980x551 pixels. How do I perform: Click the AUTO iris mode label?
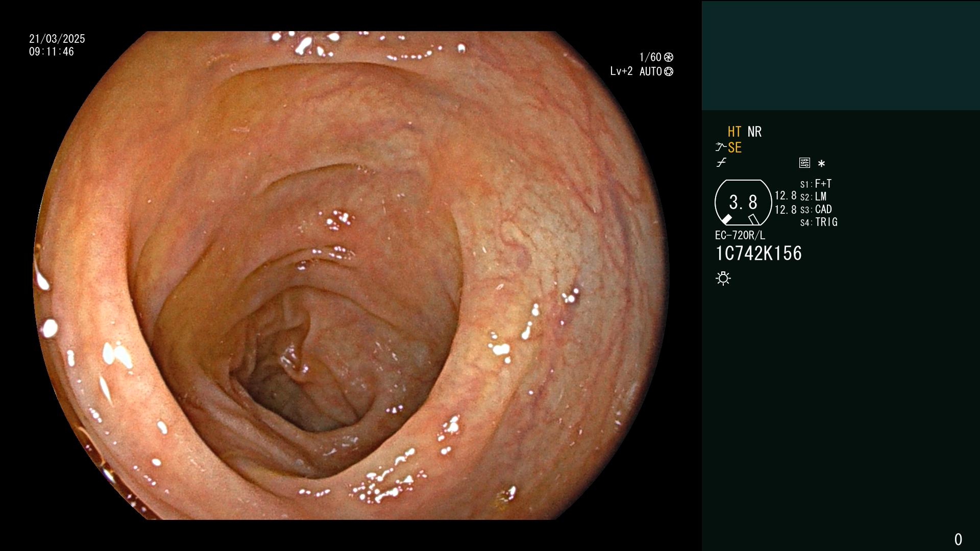[651, 71]
